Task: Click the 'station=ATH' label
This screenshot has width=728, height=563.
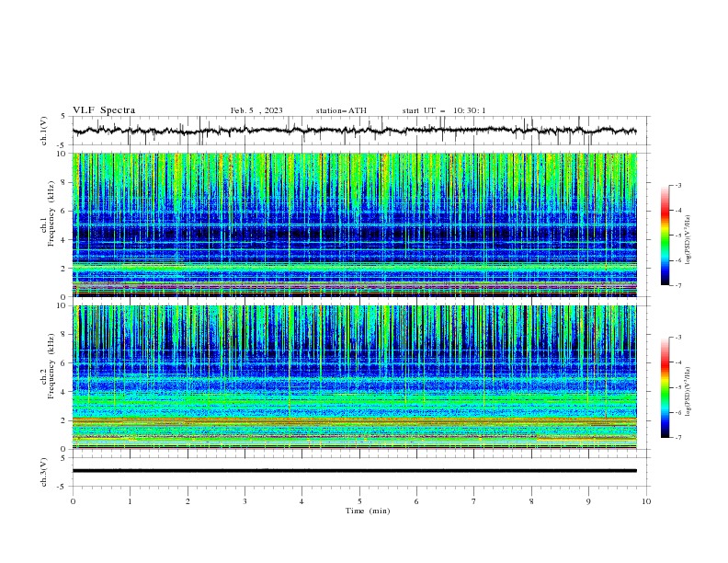Action: click(x=341, y=110)
